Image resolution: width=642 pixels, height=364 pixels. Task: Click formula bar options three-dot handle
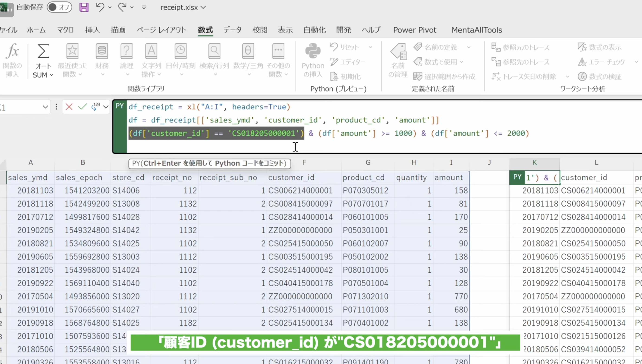tap(56, 107)
